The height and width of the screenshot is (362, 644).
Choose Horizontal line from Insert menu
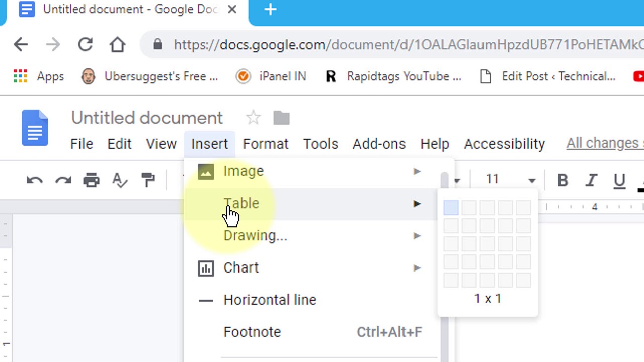point(270,300)
